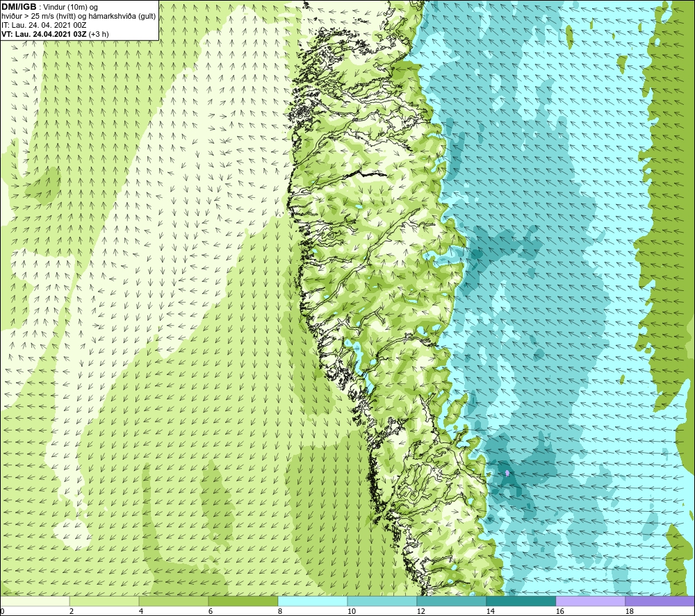Screen dimensions: 695x616
Task: Click the turquoise 10–12 m/s legend swatch
Action: tap(382, 601)
